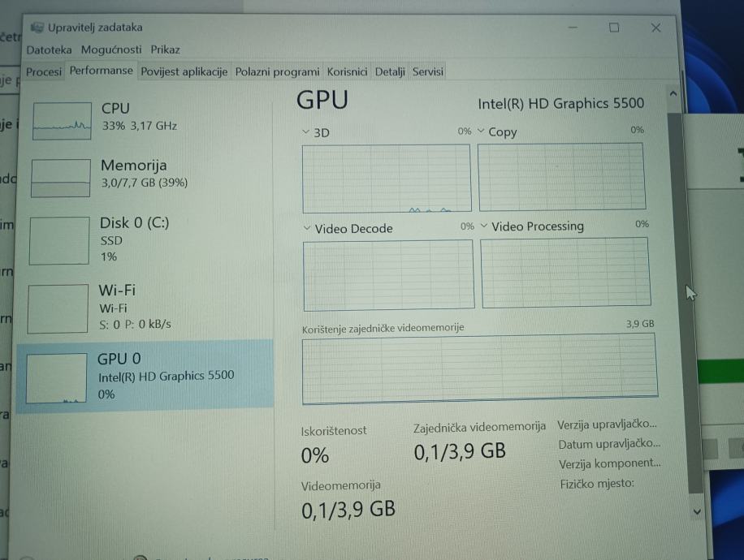
Task: Select the Disk 0 (C:) graph thumbnail
Action: point(59,240)
